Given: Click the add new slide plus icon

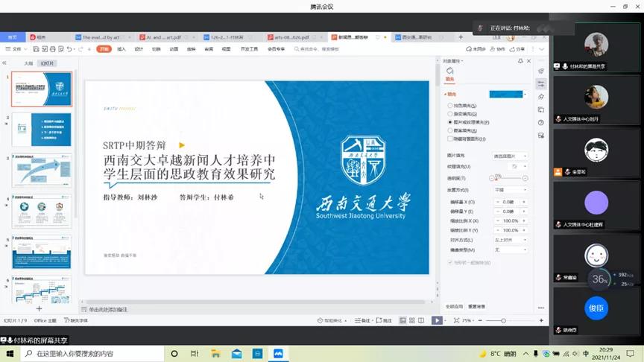Looking at the screenshot, I should tap(39, 308).
